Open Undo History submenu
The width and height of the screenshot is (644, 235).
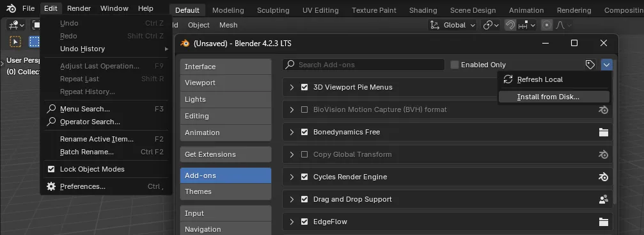(107, 49)
